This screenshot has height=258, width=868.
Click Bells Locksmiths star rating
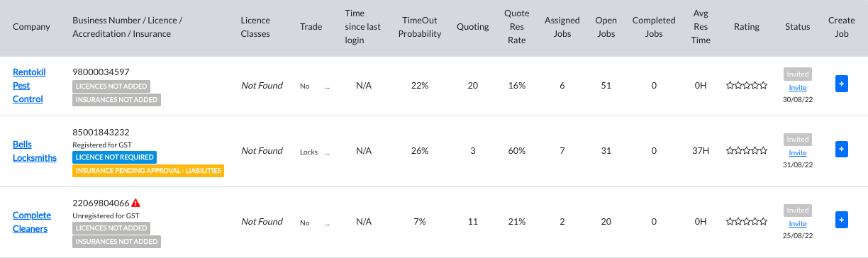pyautogui.click(x=747, y=151)
